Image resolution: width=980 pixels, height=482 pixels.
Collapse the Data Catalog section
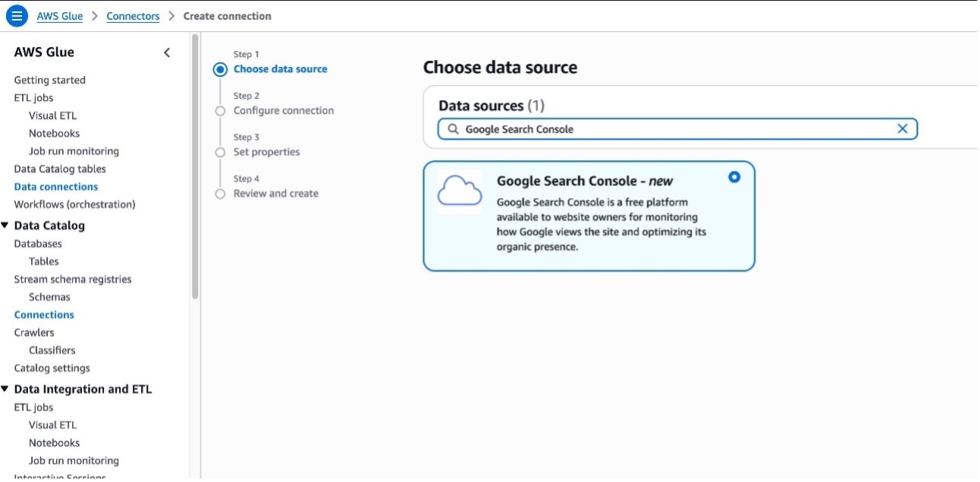point(6,225)
